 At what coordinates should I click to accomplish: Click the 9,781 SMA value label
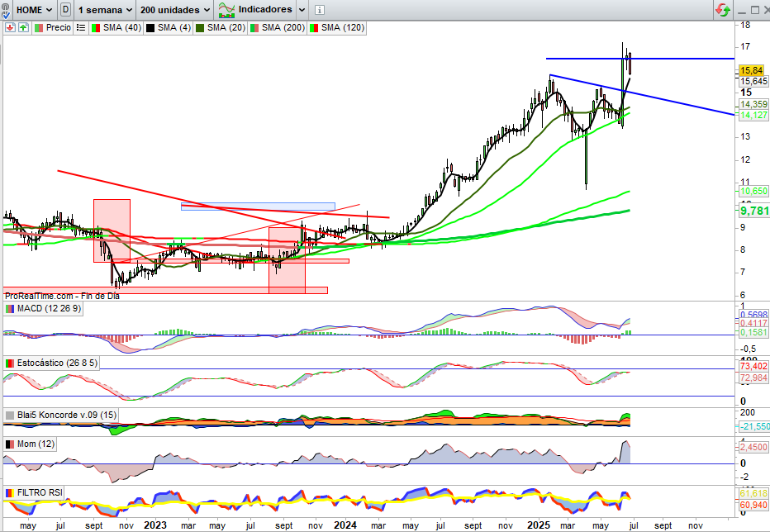[754, 211]
